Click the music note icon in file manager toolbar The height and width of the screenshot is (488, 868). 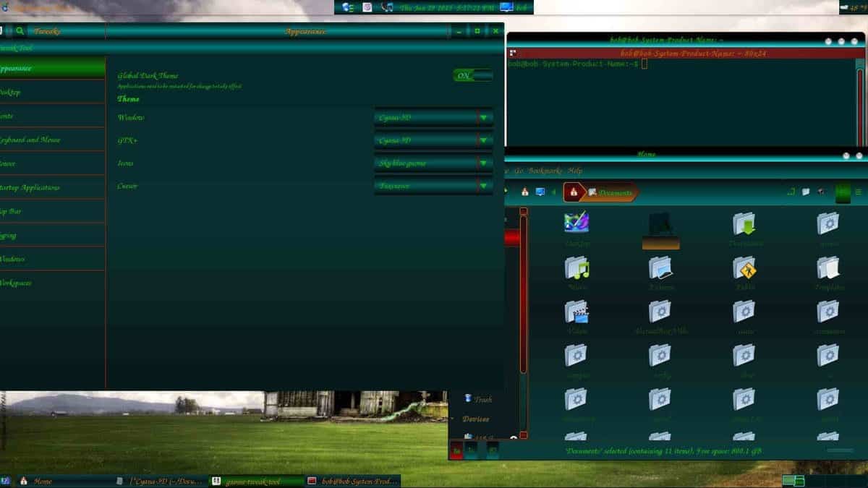coord(791,192)
